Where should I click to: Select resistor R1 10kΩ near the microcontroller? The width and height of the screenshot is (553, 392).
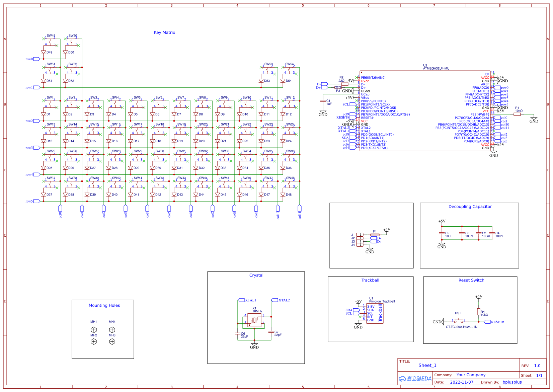(518, 113)
